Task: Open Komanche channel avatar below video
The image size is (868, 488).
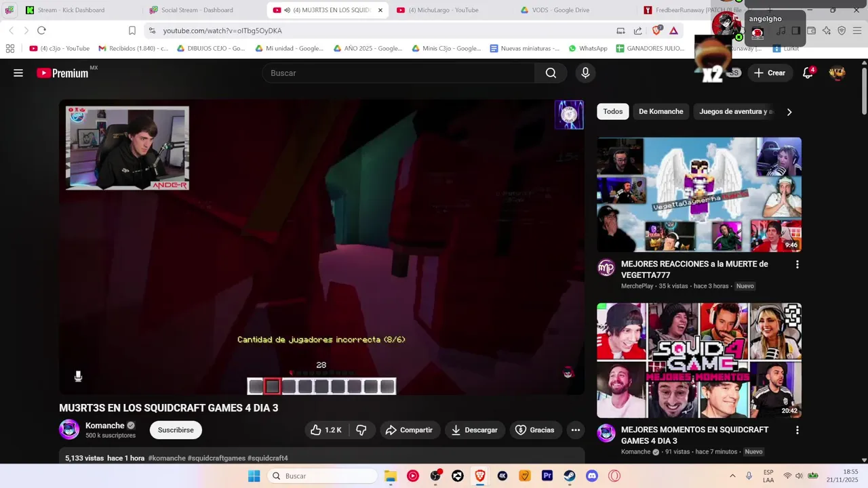Action: (69, 430)
